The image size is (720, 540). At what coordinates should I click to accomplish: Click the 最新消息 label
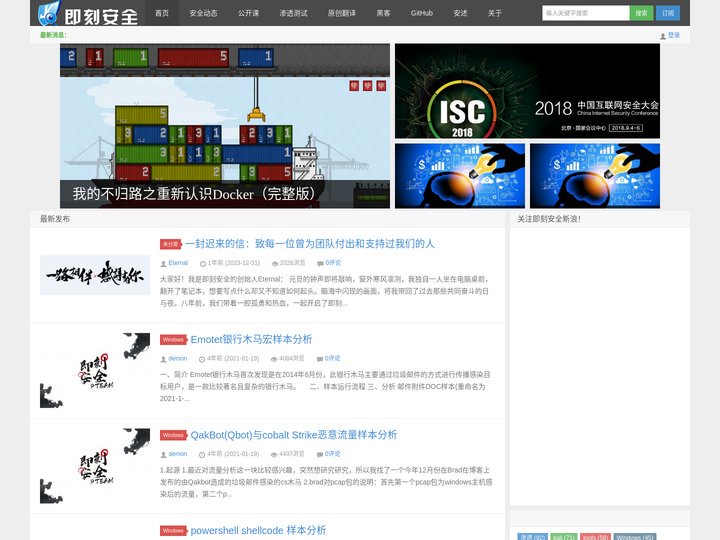pyautogui.click(x=53, y=35)
